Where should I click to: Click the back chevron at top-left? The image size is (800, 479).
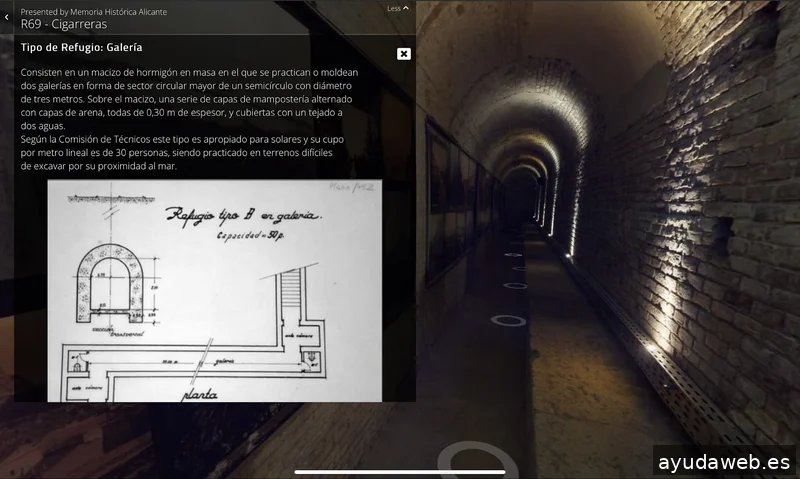tap(7, 18)
